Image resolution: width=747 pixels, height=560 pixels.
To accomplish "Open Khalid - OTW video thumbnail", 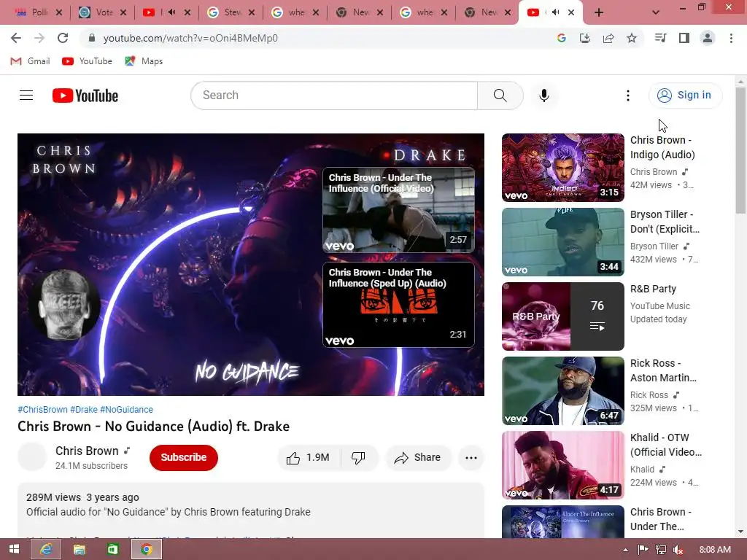I will (x=562, y=464).
